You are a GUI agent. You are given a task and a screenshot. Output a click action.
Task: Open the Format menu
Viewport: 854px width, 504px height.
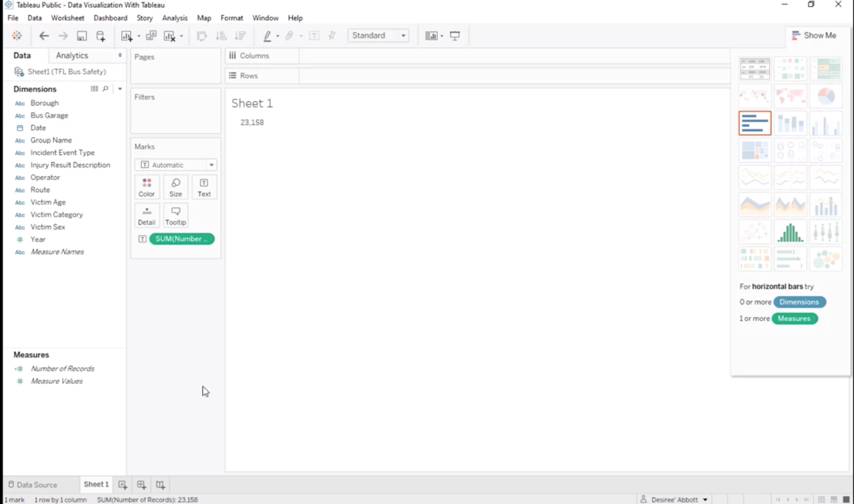[x=232, y=18]
